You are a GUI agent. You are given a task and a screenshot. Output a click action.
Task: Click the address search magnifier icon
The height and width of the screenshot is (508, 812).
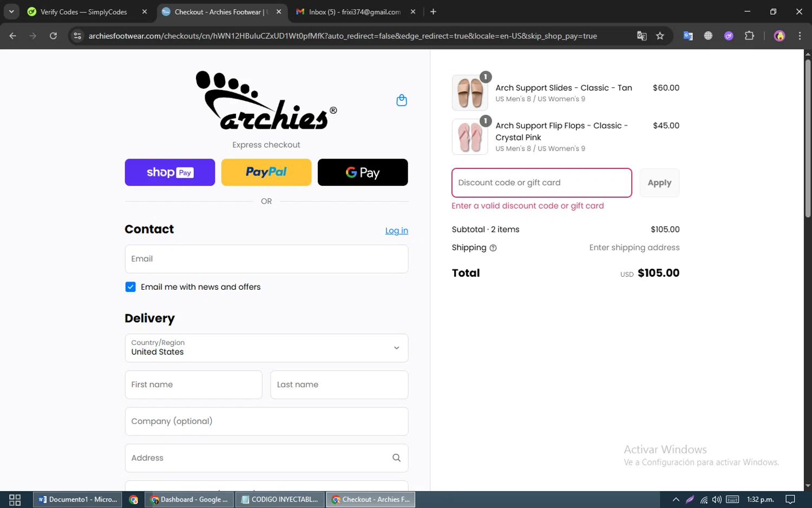396,458
